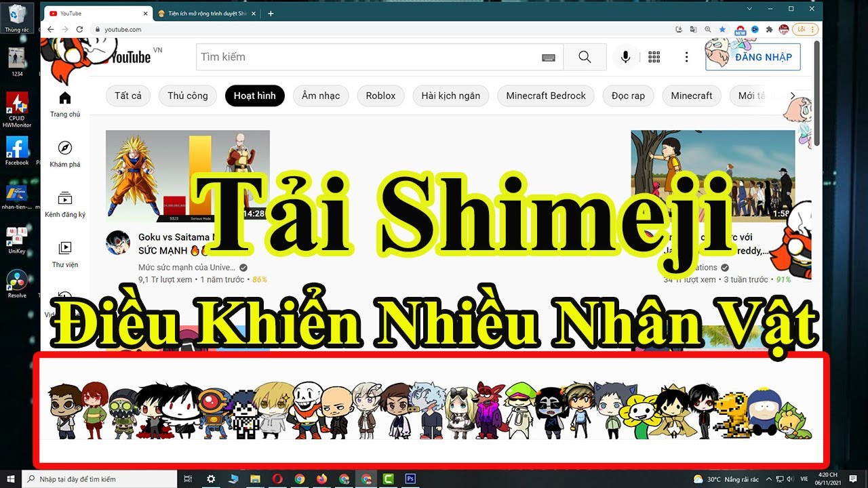Go back in Chrome
The height and width of the screenshot is (488, 868).
point(51,29)
